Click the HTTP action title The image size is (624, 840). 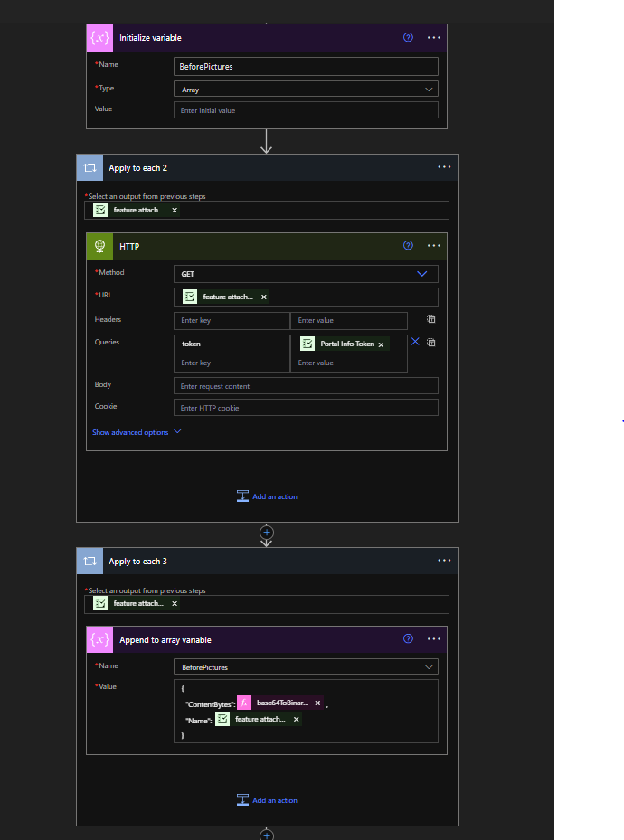129,247
